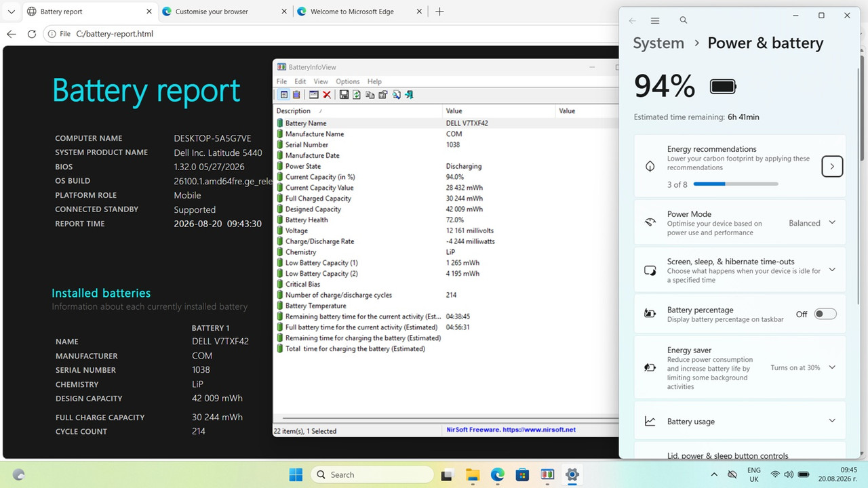Click the BatteryInfoView taskbar icon
Viewport: 868px width, 488px height.
coord(547,474)
